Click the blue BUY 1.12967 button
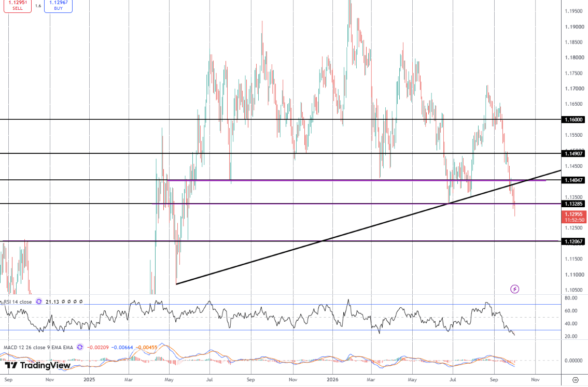The image size is (588, 387). tap(58, 6)
